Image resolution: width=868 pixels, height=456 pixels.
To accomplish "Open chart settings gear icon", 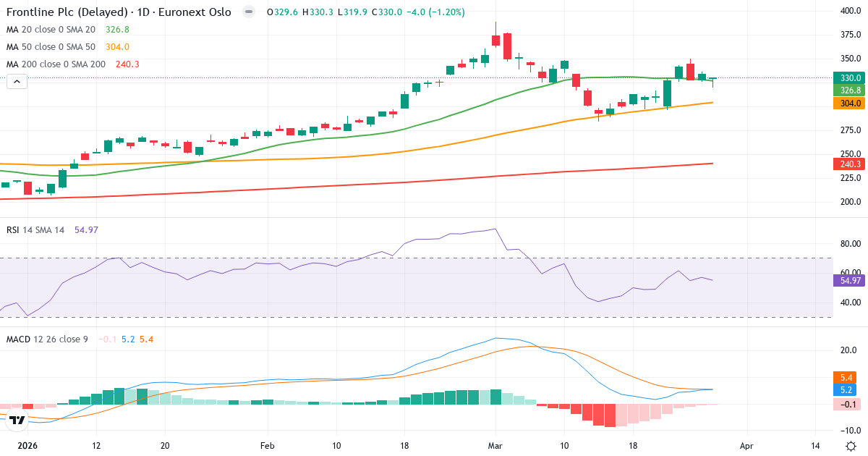I will click(851, 446).
